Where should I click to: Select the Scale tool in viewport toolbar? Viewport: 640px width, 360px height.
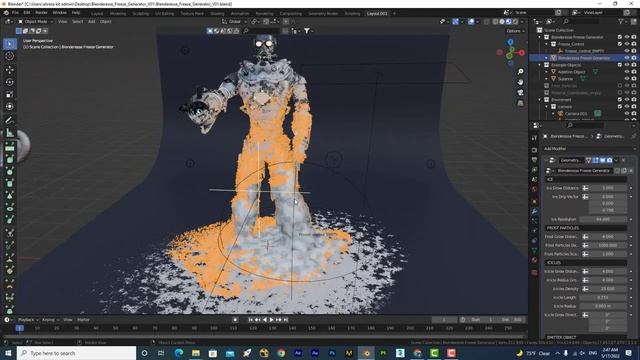click(x=10, y=94)
